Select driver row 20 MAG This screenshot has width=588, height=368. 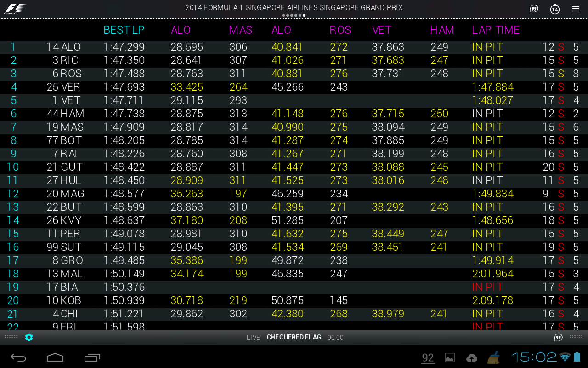pyautogui.click(x=294, y=194)
